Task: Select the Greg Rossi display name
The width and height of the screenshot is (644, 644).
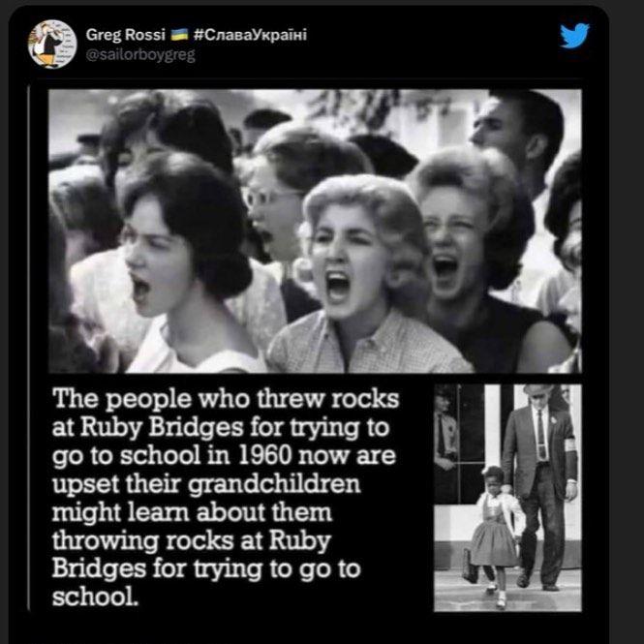Action: pos(125,35)
